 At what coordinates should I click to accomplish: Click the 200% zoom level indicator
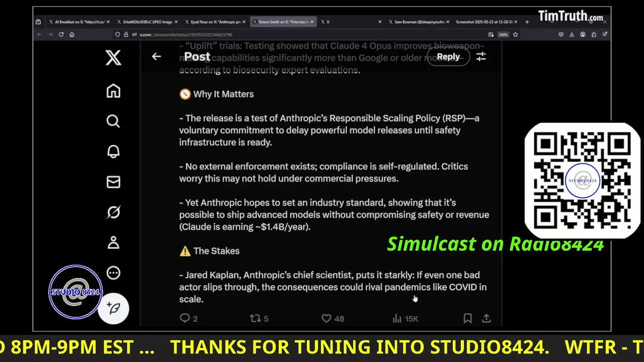(x=503, y=35)
